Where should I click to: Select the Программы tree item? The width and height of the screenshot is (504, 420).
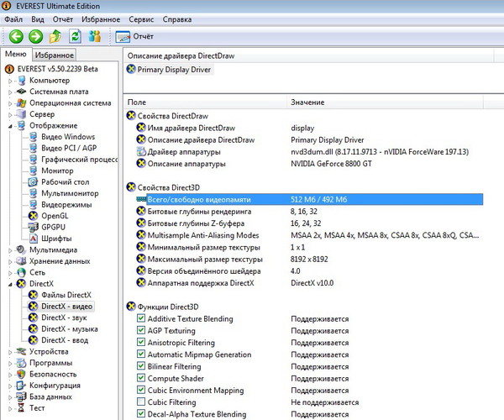(50, 363)
